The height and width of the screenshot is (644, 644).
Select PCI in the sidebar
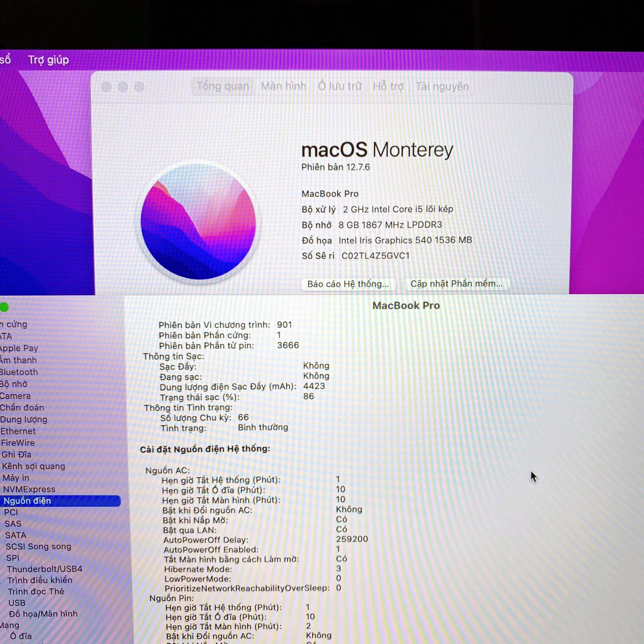pos(11,512)
